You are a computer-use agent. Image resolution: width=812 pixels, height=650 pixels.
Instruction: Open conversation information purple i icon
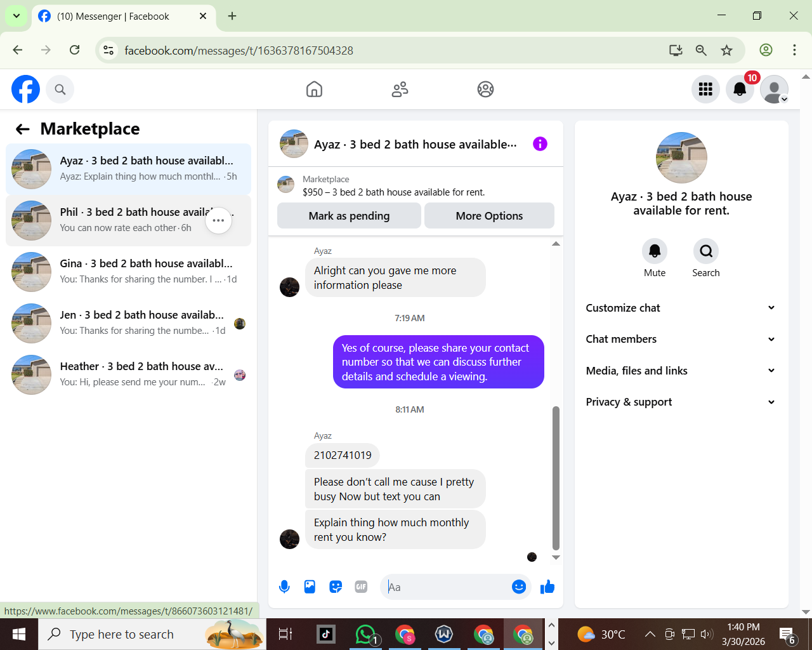pyautogui.click(x=540, y=144)
